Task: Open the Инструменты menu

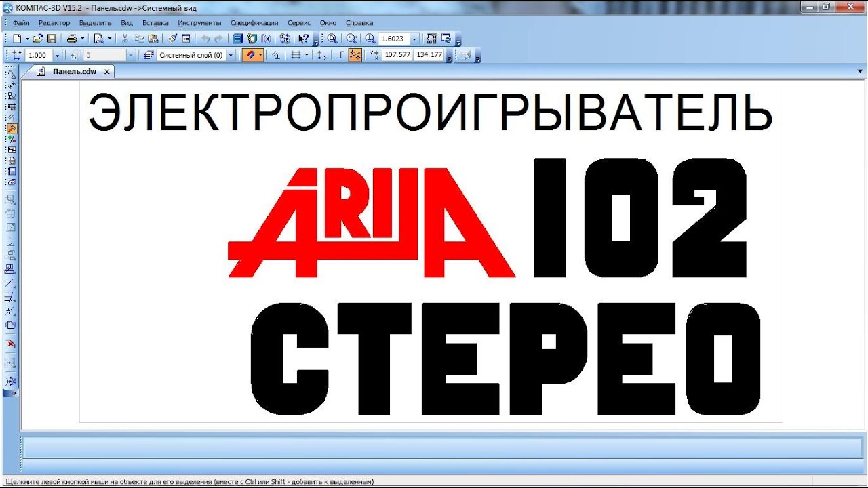Action: point(199,23)
